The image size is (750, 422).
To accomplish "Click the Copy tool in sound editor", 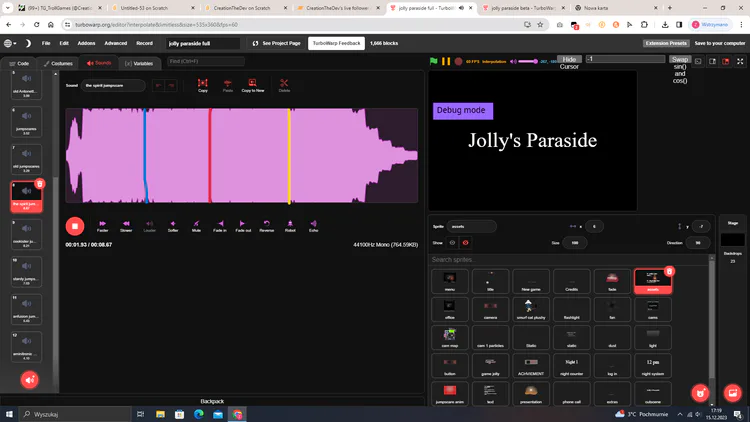I will tap(203, 85).
